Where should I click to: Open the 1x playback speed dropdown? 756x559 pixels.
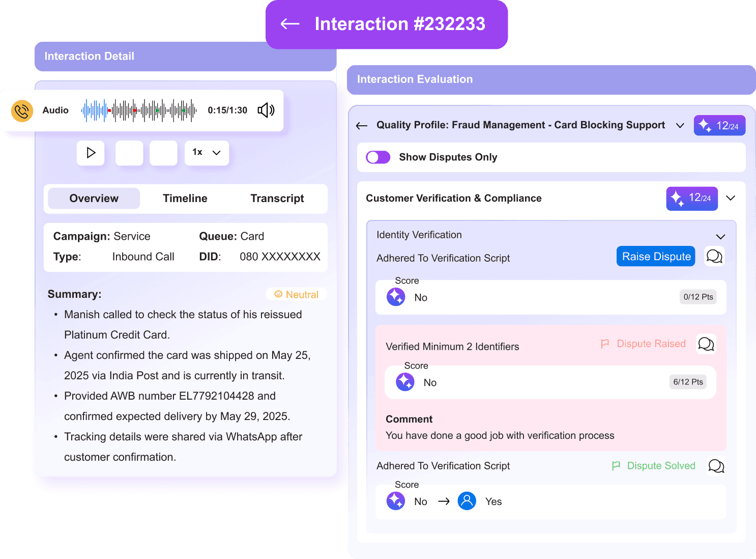[x=207, y=153]
